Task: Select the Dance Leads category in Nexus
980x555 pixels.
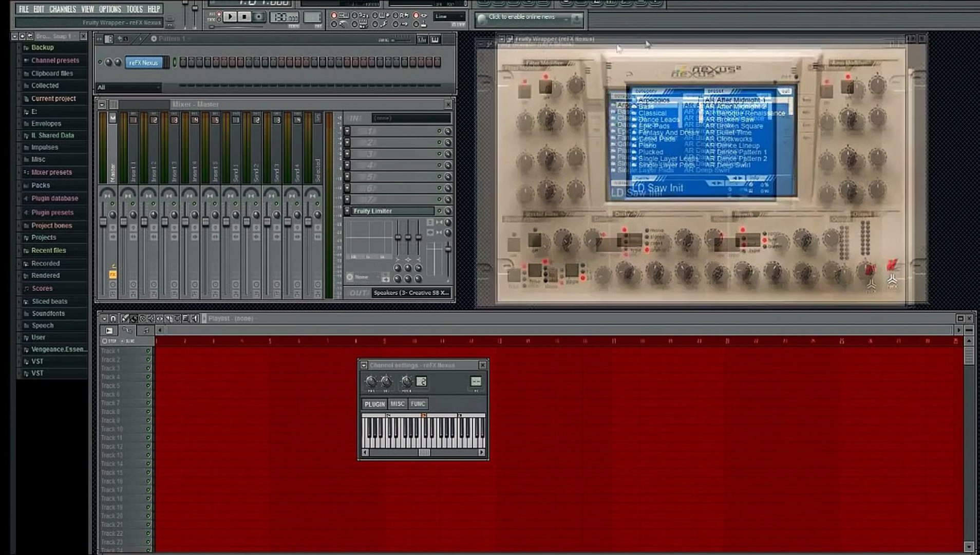Action: tap(658, 119)
